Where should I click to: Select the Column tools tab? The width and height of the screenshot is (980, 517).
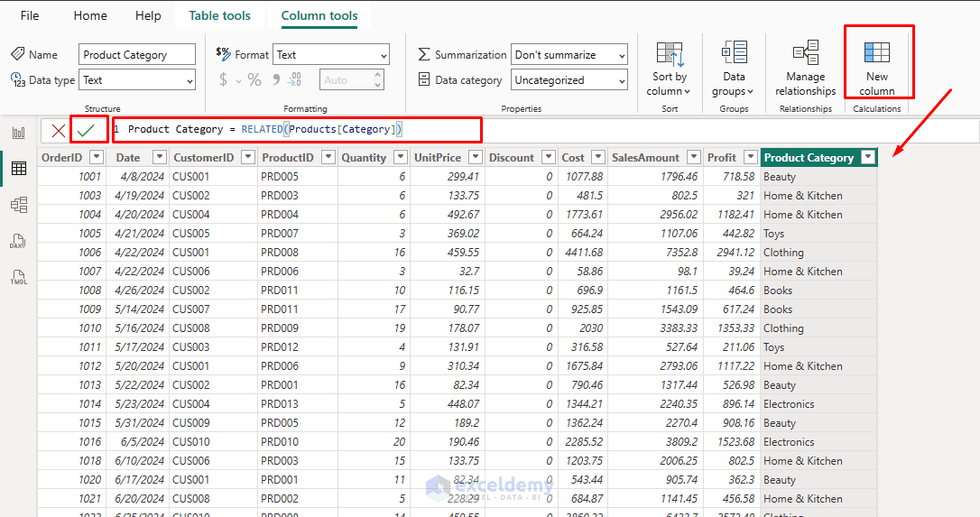(x=319, y=15)
